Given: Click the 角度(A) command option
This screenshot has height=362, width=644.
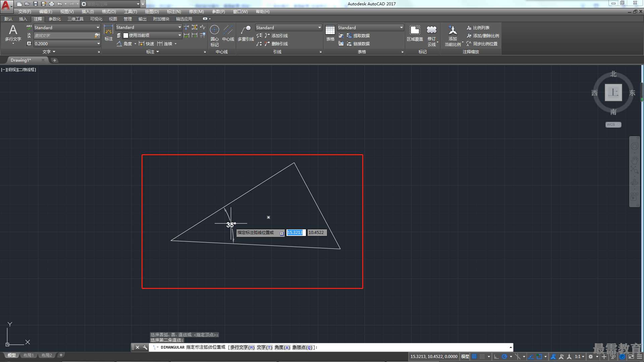Looking at the screenshot, I should [x=282, y=348].
